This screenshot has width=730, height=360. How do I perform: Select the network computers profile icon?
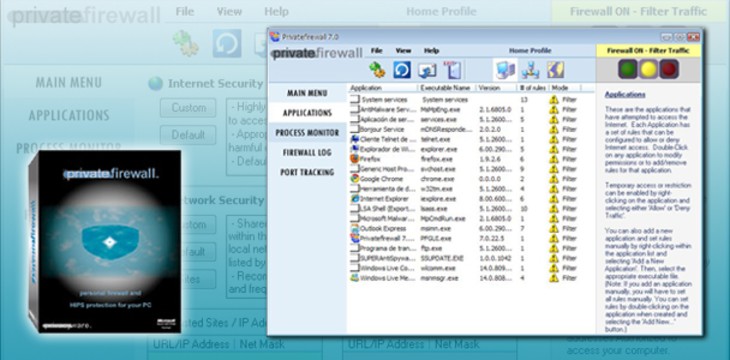point(530,70)
